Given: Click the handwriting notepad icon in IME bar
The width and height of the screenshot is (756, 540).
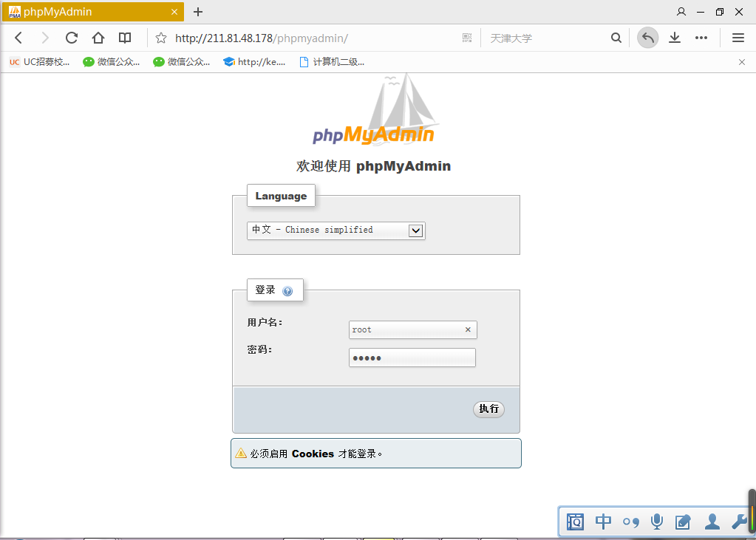Looking at the screenshot, I should click(683, 522).
